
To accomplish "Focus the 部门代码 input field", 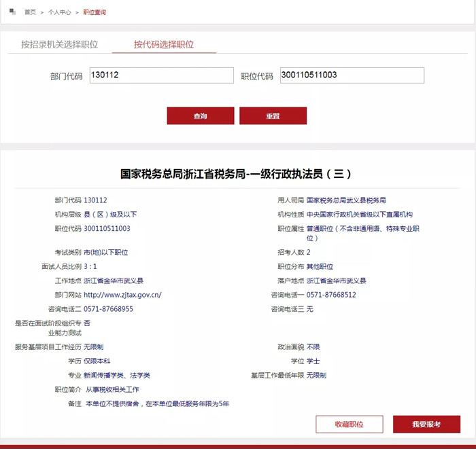I will (162, 75).
